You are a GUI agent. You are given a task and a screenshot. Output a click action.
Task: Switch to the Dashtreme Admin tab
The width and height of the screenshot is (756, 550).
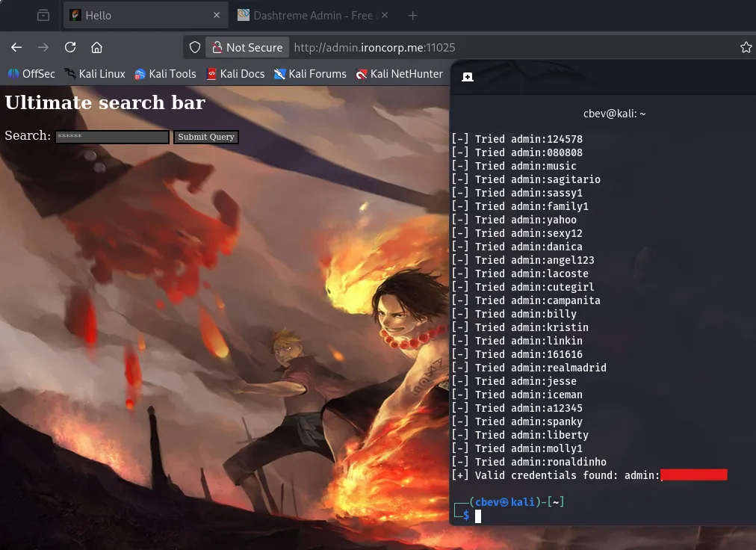click(306, 15)
